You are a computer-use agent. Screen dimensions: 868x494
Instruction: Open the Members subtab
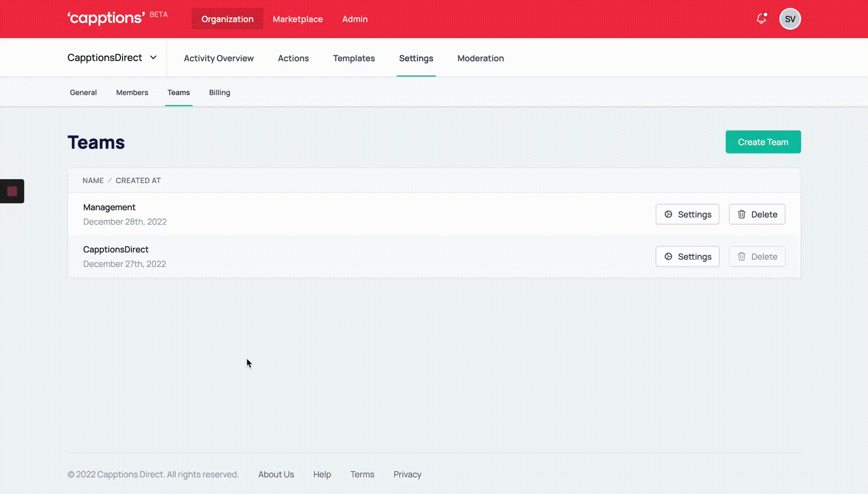[x=132, y=92]
